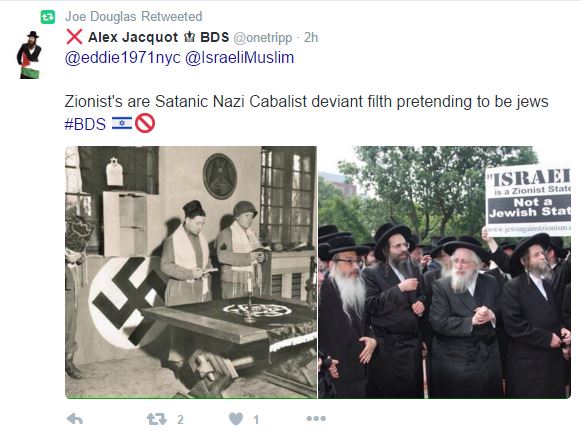Open the color photo on the right
This screenshot has height=435, width=581.
(x=444, y=272)
